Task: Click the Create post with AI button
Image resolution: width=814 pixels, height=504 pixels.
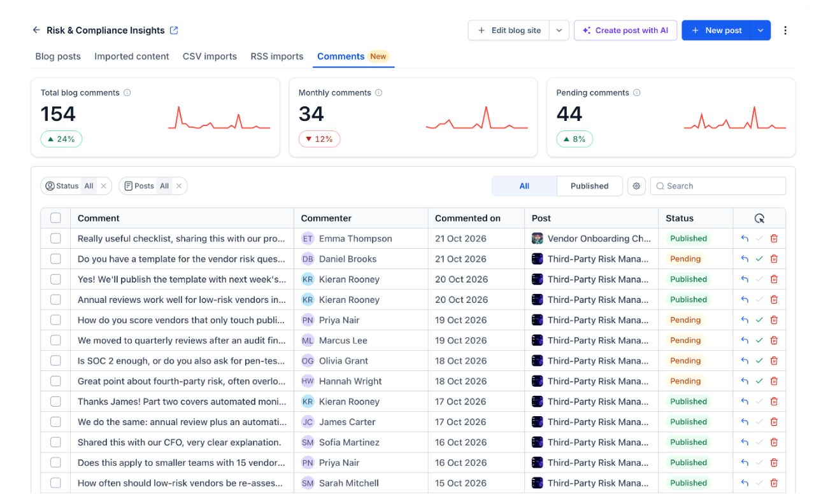Action: tap(625, 31)
